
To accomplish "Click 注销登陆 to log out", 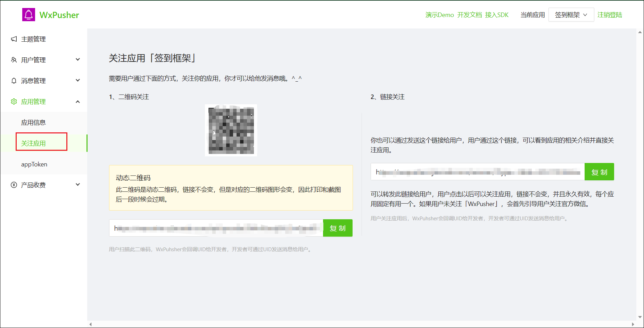I will point(610,15).
